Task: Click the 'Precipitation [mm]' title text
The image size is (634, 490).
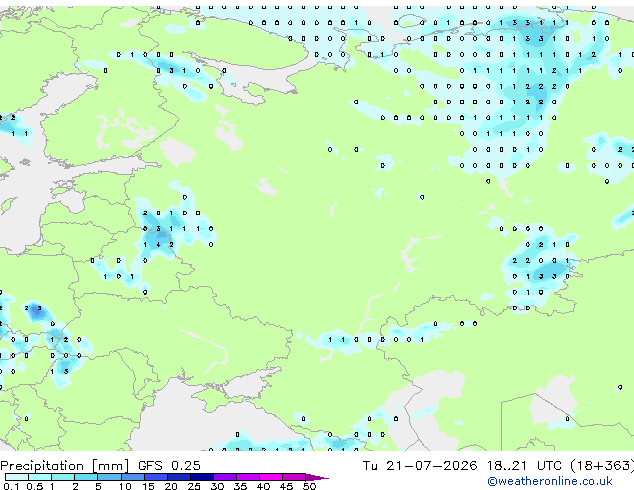Action: tap(65, 466)
